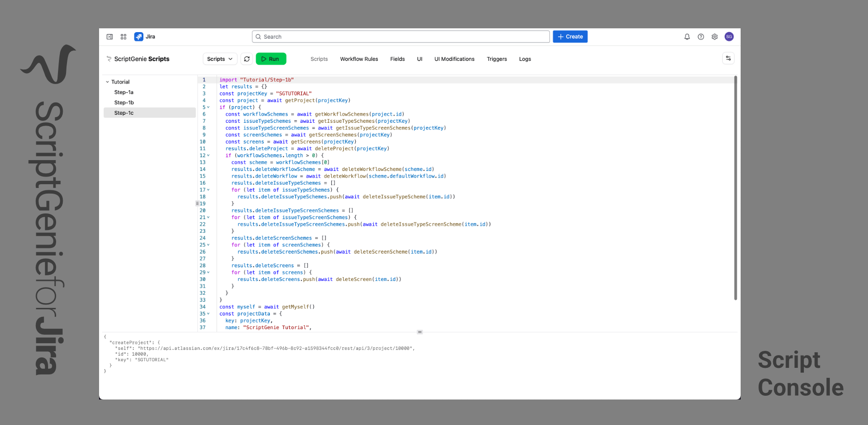The width and height of the screenshot is (868, 425).
Task: Open the UI Modifications tab
Action: tap(454, 59)
